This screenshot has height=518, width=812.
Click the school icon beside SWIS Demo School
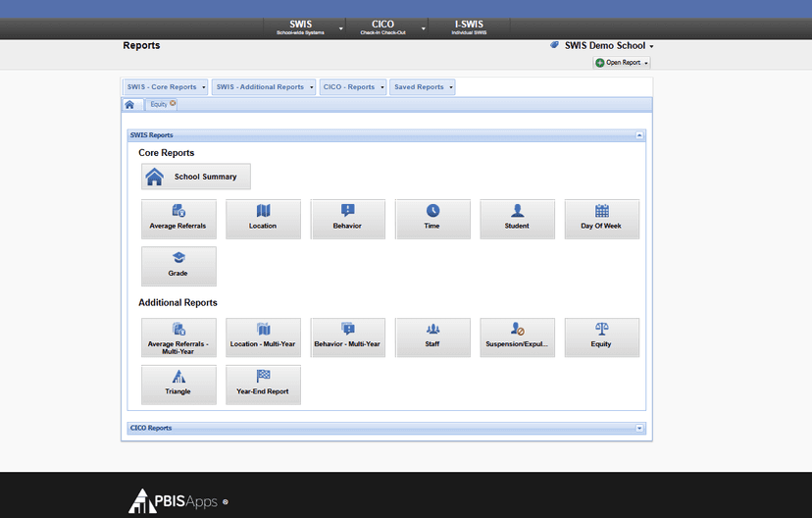pos(554,45)
